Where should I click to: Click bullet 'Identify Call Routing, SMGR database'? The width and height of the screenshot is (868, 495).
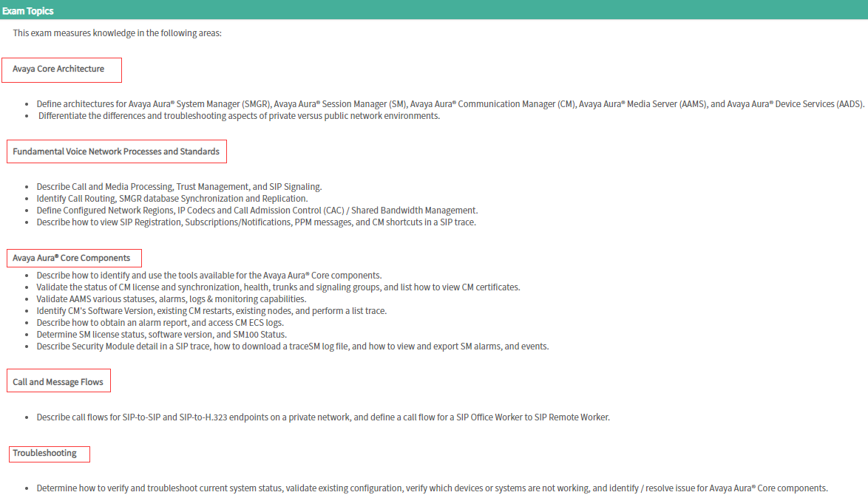tap(172, 199)
